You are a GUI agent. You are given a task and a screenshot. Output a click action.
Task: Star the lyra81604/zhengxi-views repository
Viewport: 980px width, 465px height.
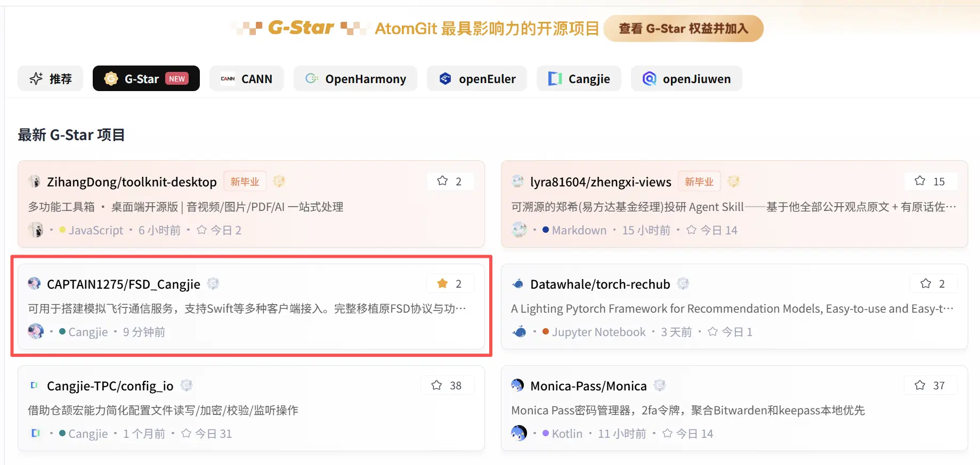[x=930, y=182]
